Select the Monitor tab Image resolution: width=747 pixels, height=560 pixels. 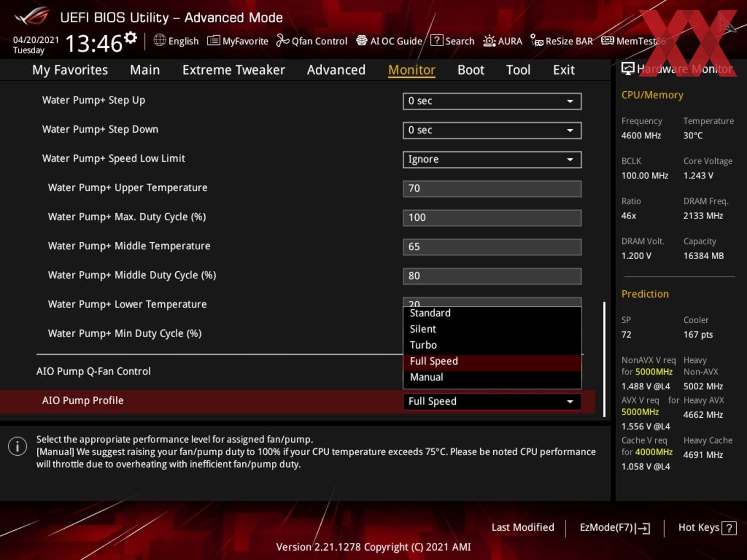(412, 70)
